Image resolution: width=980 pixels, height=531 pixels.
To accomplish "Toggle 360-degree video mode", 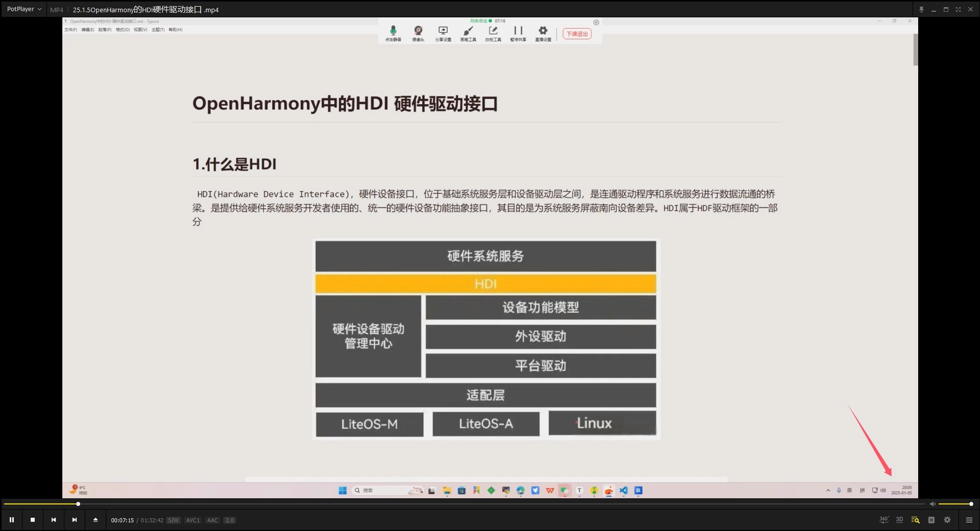I will (883, 519).
